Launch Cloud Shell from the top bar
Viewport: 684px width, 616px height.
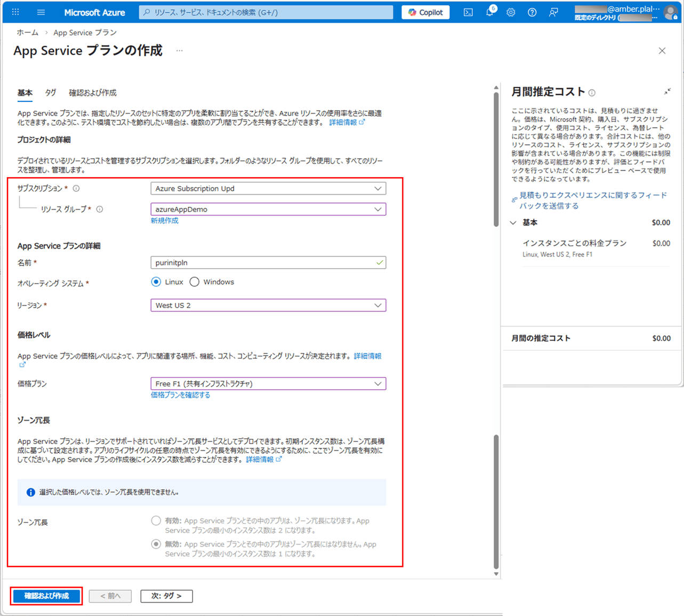coord(468,12)
